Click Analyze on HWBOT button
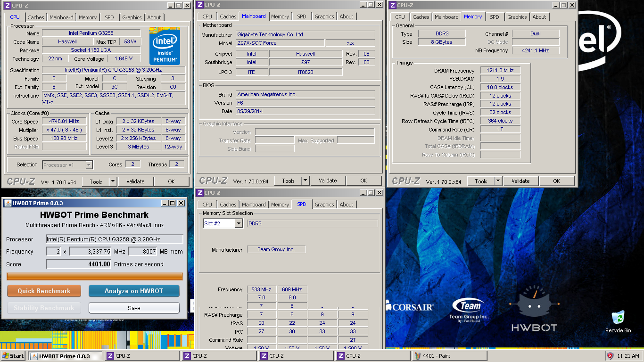This screenshot has height=362, width=644. pos(134,291)
